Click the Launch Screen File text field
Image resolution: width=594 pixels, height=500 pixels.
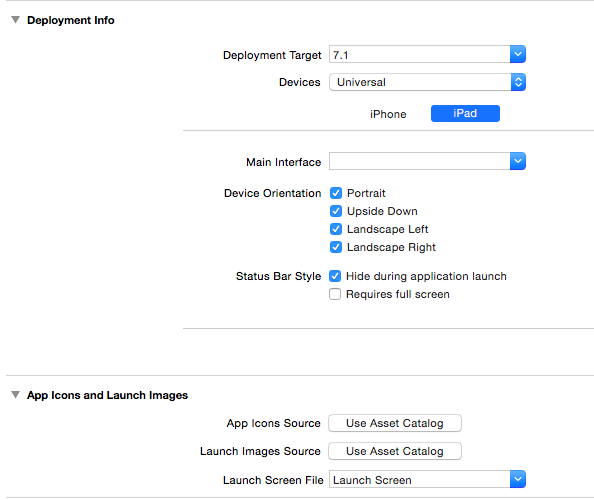tap(419, 480)
